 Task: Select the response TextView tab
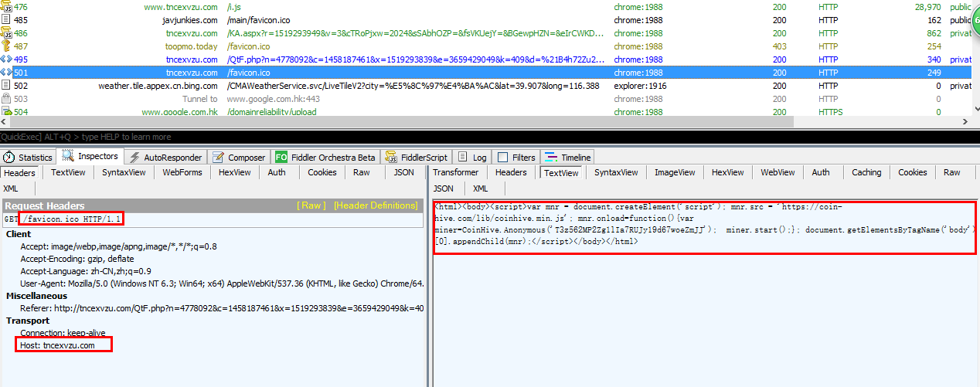(561, 173)
